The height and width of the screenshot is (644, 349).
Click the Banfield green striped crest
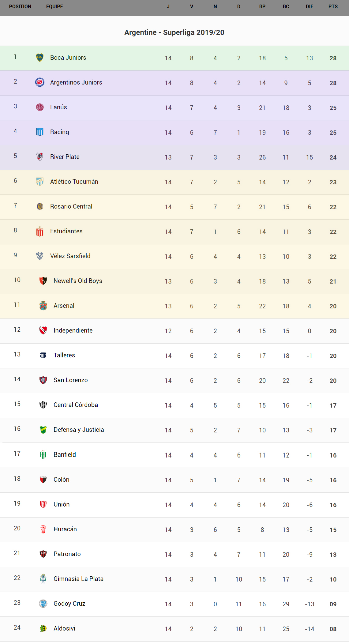pos(43,455)
